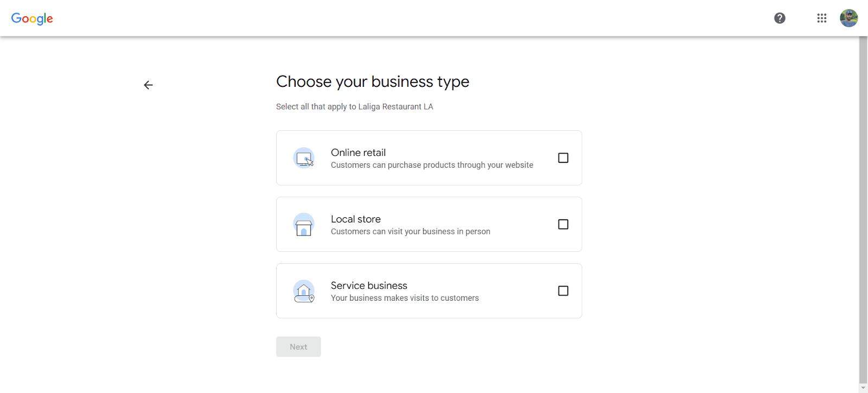Click the Google logo
Image resolution: width=868 pixels, height=393 pixels.
32,18
